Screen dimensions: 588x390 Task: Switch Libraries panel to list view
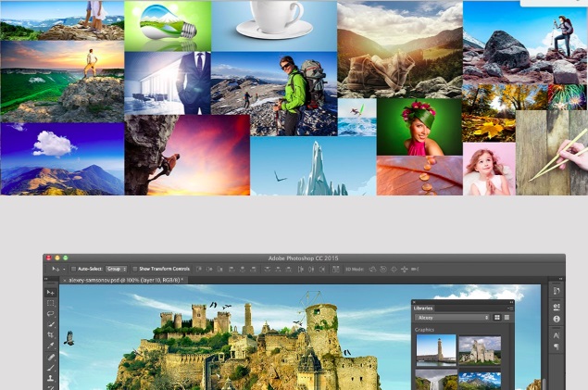pos(508,318)
